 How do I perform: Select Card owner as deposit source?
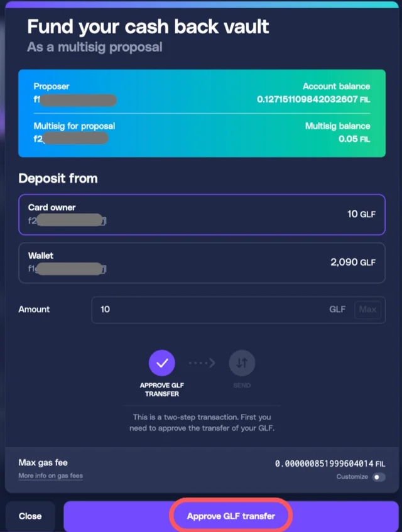click(202, 214)
